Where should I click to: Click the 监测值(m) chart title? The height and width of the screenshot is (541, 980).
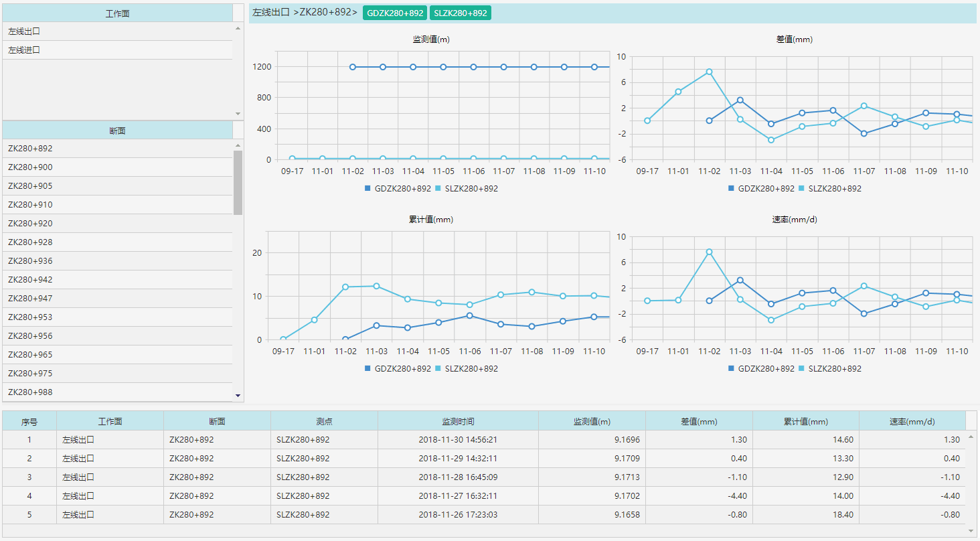431,40
